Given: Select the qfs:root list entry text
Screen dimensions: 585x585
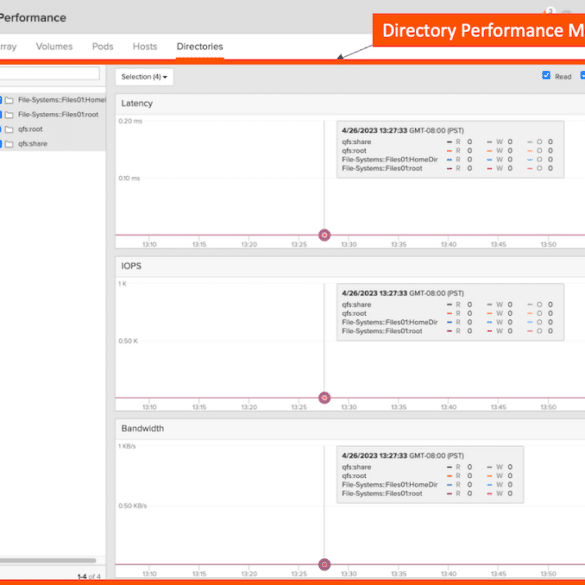Looking at the screenshot, I should click(x=30, y=129).
